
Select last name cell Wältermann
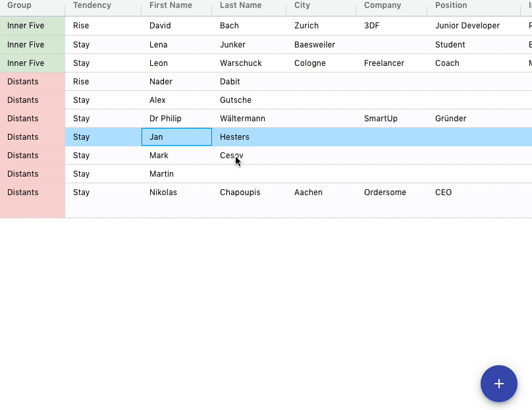249,119
